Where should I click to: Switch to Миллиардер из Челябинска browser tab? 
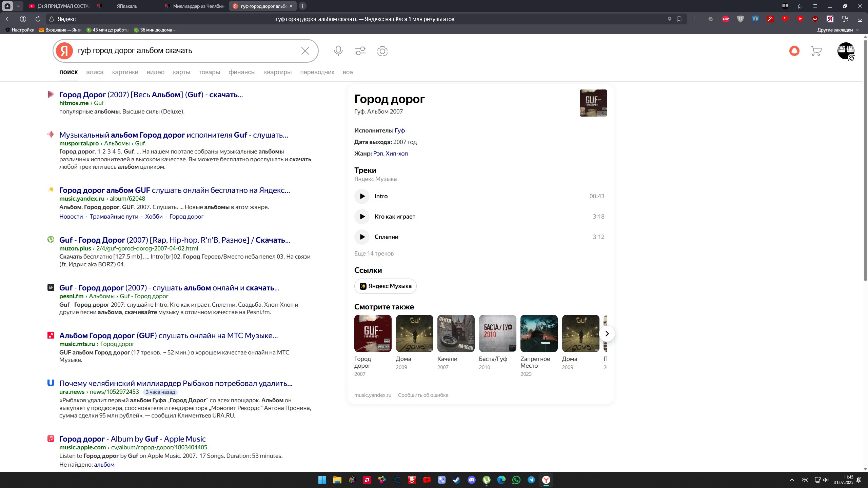tap(194, 6)
